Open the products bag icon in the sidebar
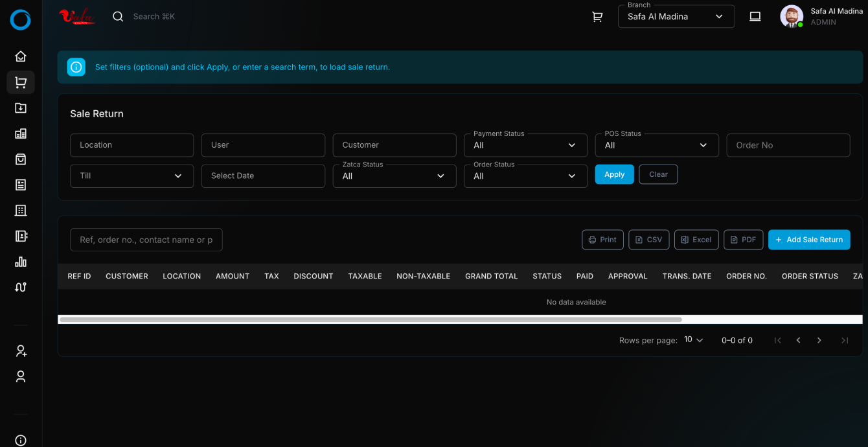 [x=21, y=159]
